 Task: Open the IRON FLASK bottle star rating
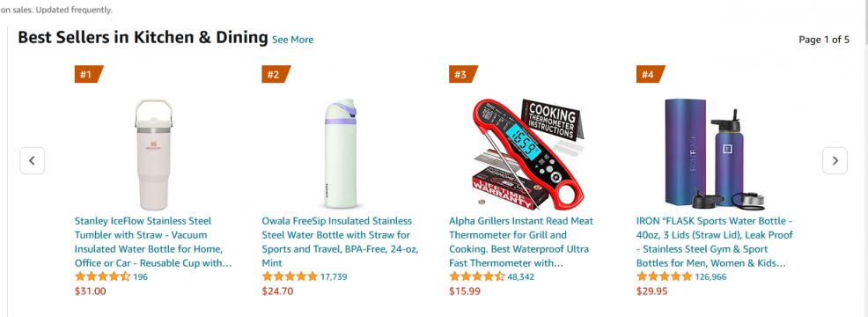(x=665, y=276)
